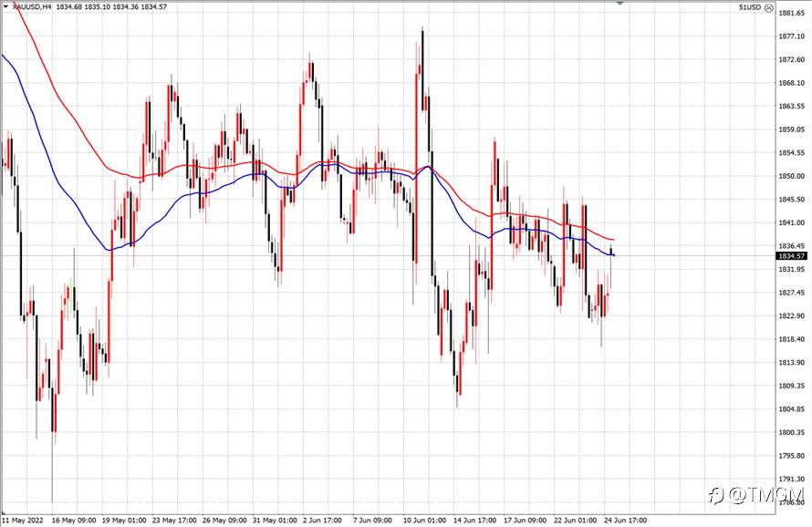
Task: Click the last OHLC value 1834.57 in header
Action: pos(153,7)
